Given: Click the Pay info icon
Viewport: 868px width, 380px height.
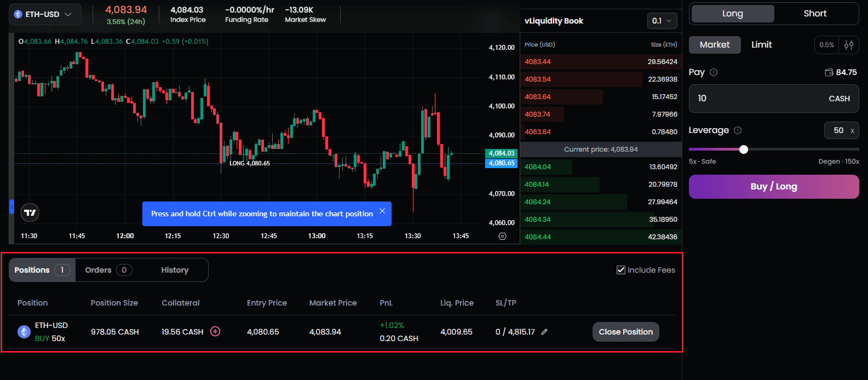Looking at the screenshot, I should coord(714,72).
